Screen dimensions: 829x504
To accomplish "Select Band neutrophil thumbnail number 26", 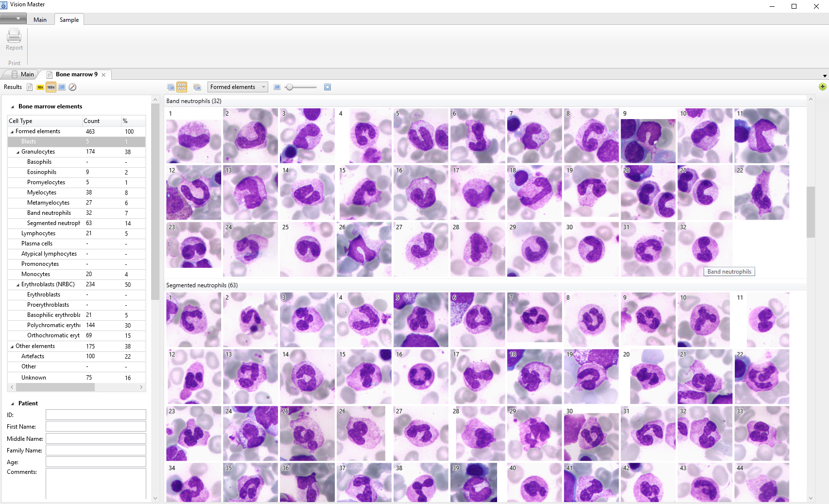I will pos(364,249).
